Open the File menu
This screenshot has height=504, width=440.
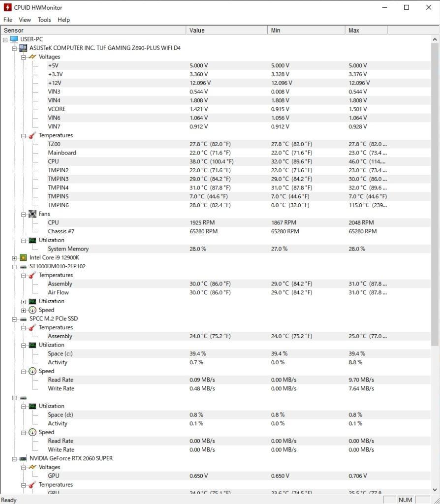tap(8, 20)
